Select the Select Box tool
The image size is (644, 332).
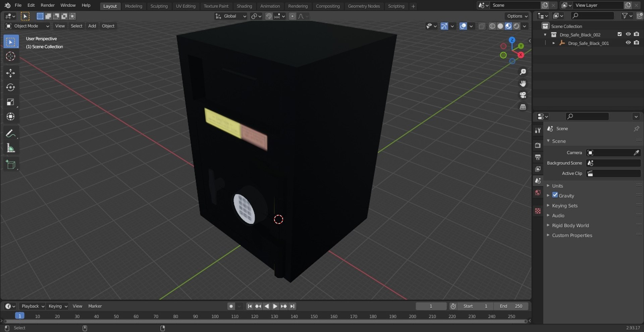[x=11, y=42]
